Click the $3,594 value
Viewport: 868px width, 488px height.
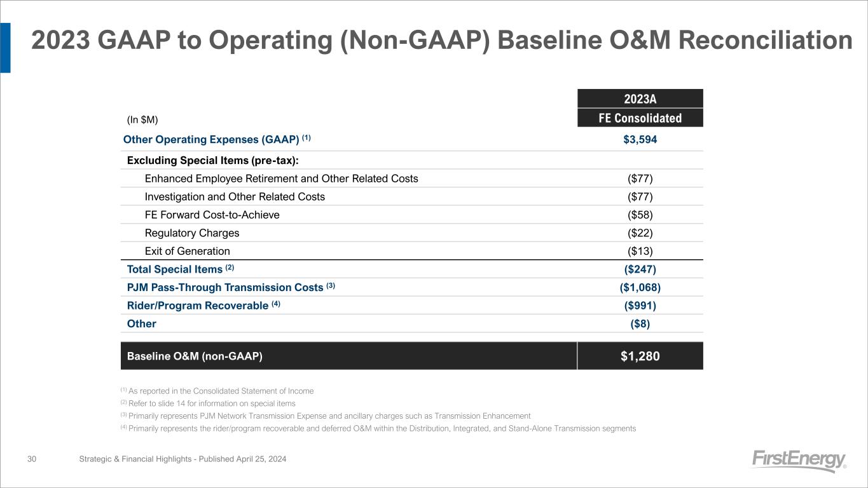(x=640, y=139)
